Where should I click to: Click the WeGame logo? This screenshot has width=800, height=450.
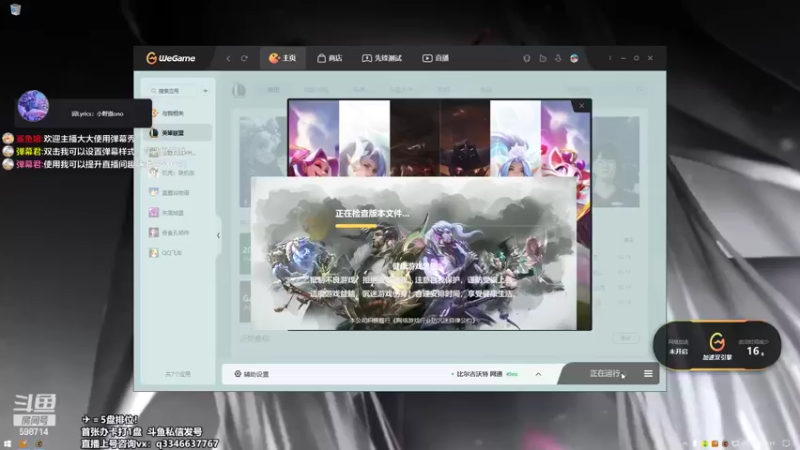[x=170, y=58]
